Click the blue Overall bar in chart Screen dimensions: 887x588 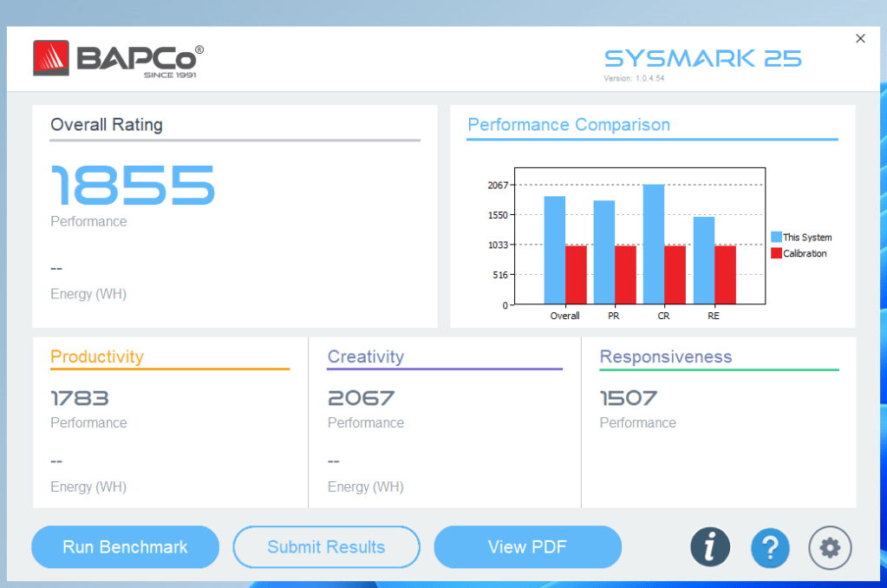(x=555, y=250)
